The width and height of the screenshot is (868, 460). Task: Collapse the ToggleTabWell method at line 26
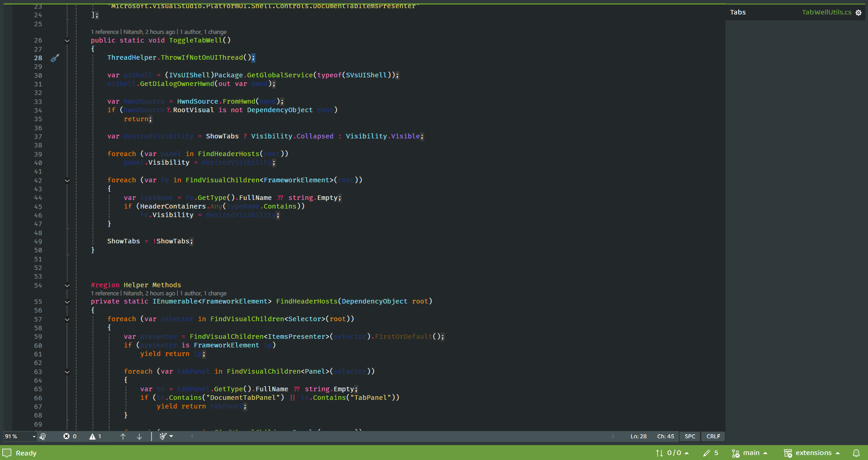pyautogui.click(x=67, y=41)
